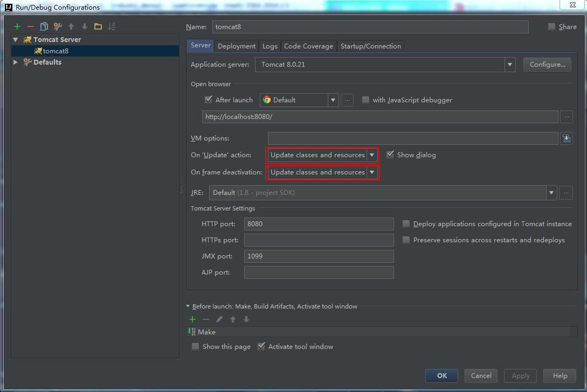Uncheck the Activate tool window checkbox
The height and width of the screenshot is (392, 587).
(x=261, y=346)
